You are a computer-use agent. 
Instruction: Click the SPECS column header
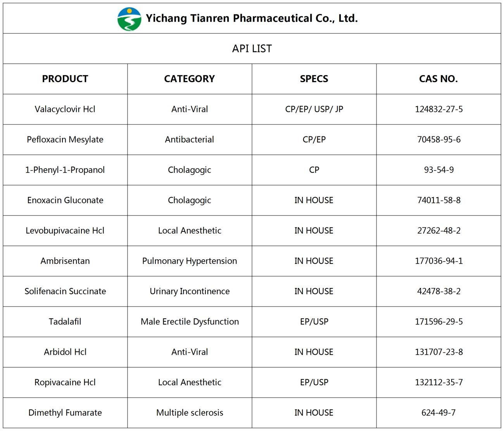314,79
